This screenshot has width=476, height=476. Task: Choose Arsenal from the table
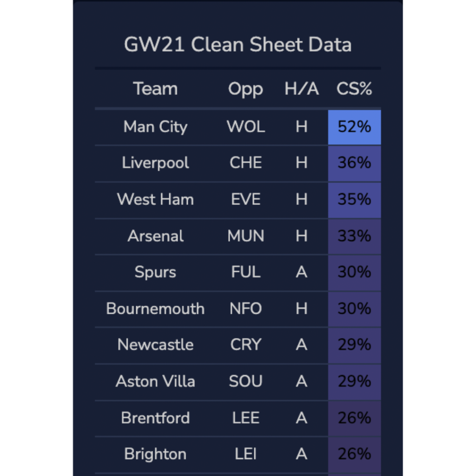[155, 236]
